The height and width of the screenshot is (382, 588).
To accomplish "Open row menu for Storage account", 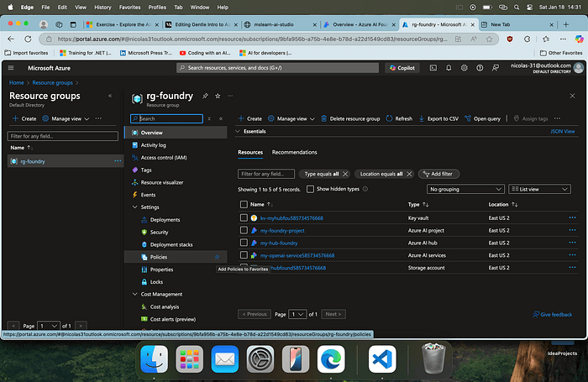I will (572, 267).
